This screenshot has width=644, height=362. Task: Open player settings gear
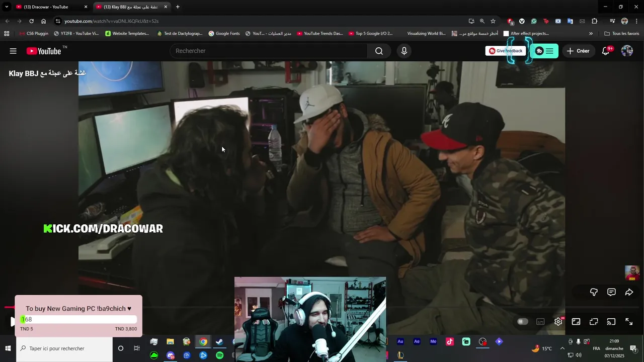pos(558,322)
